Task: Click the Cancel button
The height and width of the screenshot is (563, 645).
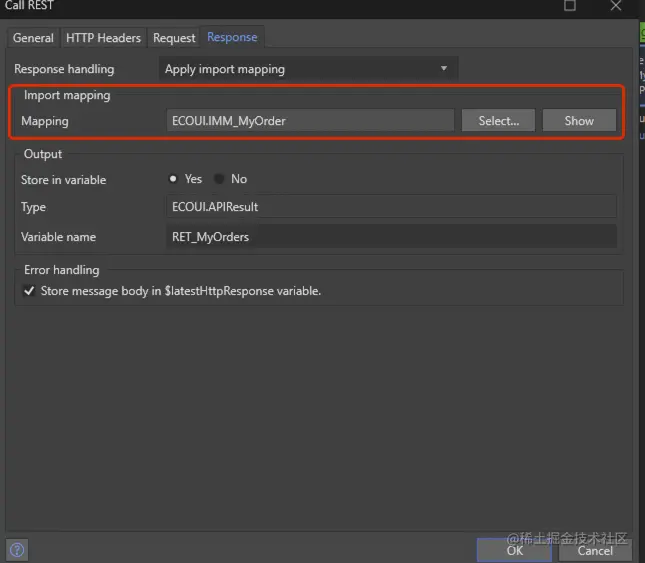Action: [595, 550]
